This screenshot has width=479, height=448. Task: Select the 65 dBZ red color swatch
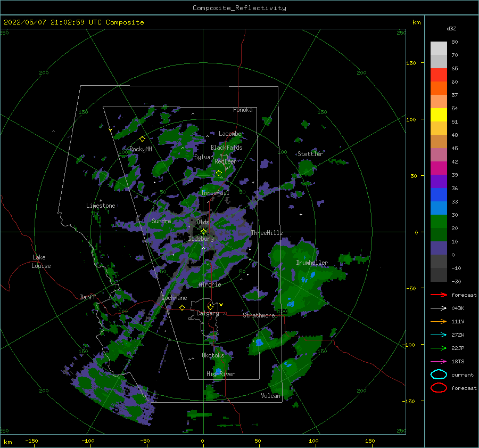[x=439, y=75]
